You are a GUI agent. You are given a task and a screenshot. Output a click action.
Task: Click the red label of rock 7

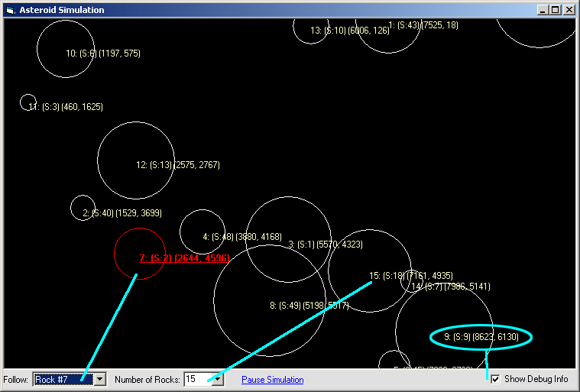tap(183, 258)
